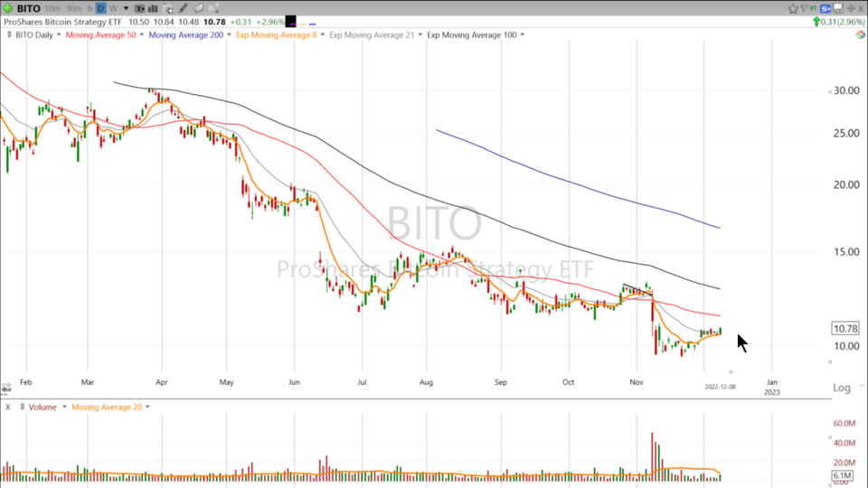Screen dimensions: 868x488
Task: Switch to the 10m timeframe
Action: 52,8
